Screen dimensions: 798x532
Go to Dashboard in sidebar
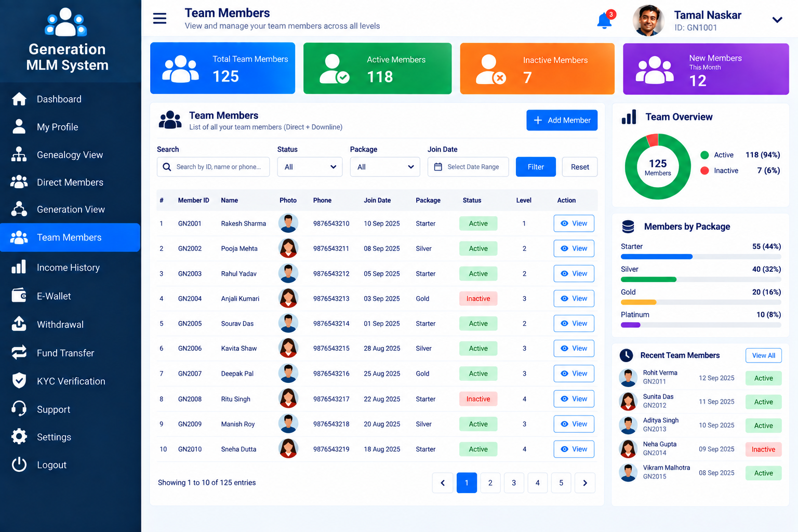point(70,99)
